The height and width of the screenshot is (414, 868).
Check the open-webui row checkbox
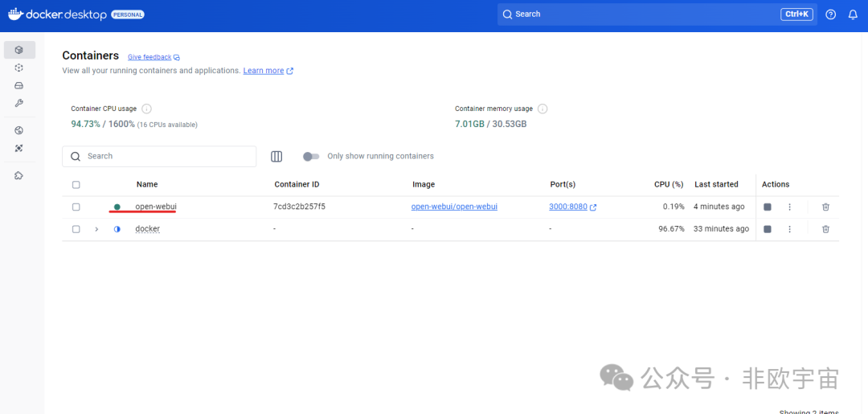tap(76, 207)
